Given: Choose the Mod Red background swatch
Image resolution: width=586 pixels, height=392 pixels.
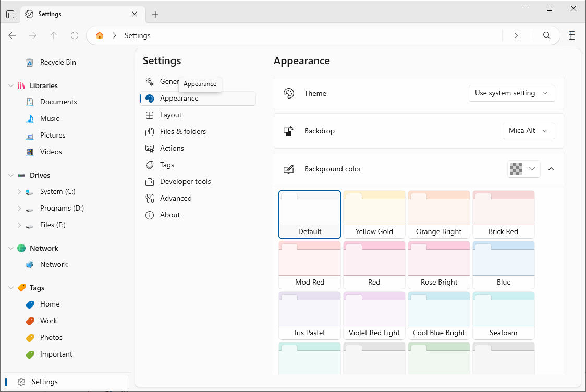Looking at the screenshot, I should (x=310, y=265).
